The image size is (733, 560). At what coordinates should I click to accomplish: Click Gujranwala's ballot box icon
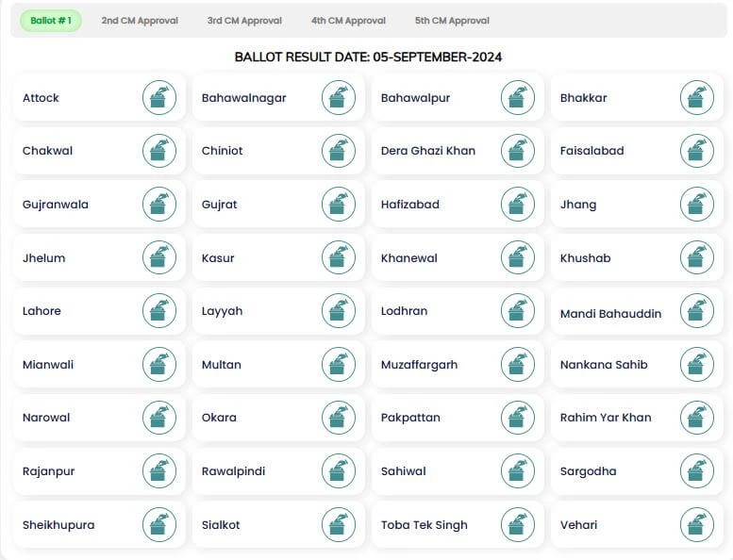159,205
